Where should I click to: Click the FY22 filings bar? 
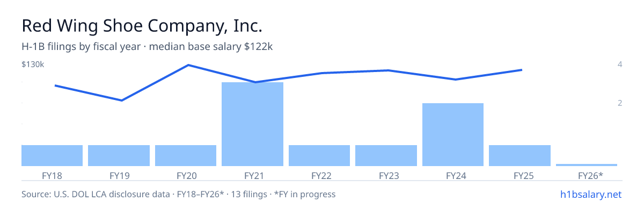[x=319, y=155]
